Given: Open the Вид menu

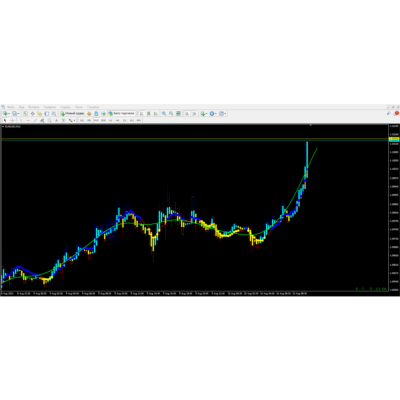Looking at the screenshot, I should tap(22, 107).
